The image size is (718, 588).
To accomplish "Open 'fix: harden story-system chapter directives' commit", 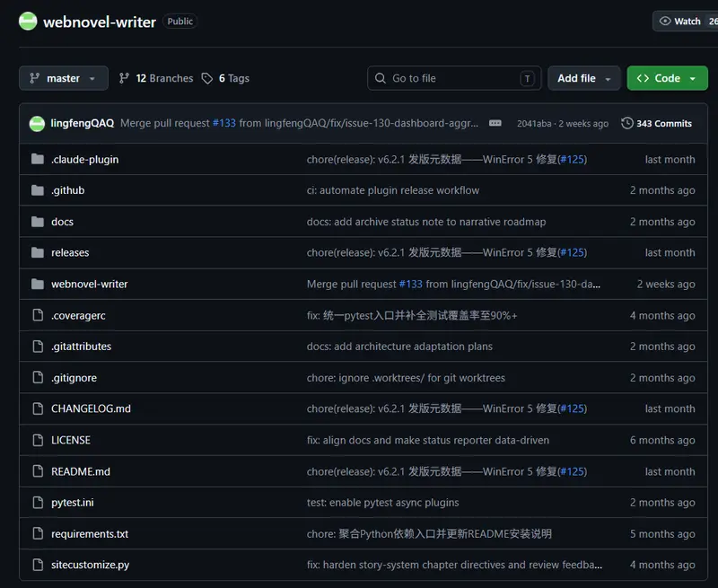I will [454, 565].
